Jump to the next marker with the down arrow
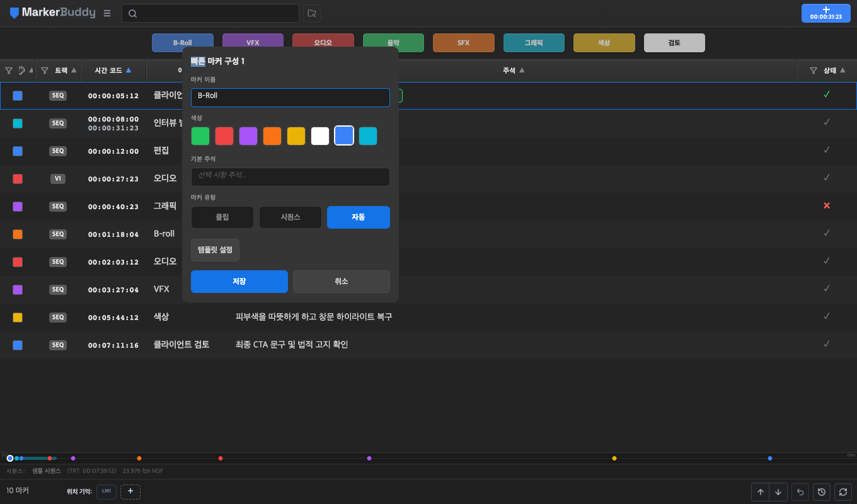This screenshot has height=504, width=857. point(778,492)
